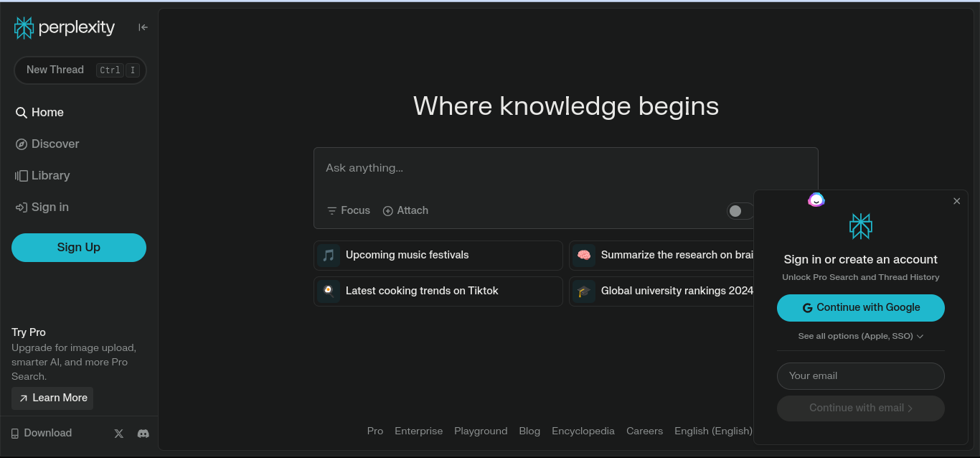Open the X (Twitter) social icon
Screen dimensions: 980x458
[x=119, y=434]
